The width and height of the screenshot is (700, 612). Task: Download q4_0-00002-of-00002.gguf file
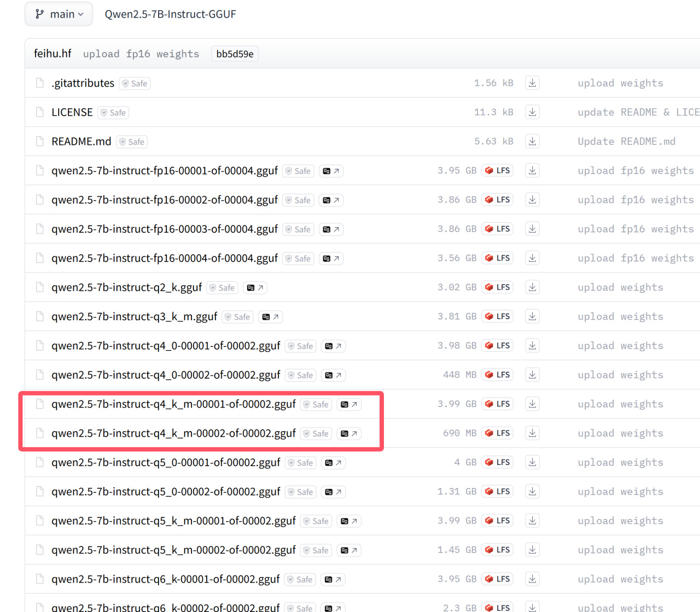click(x=532, y=375)
